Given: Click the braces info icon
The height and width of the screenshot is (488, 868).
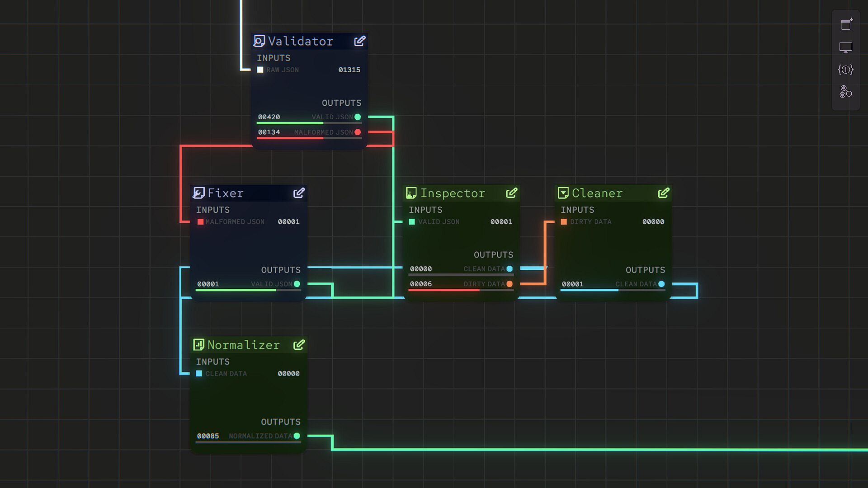Looking at the screenshot, I should click(x=846, y=70).
